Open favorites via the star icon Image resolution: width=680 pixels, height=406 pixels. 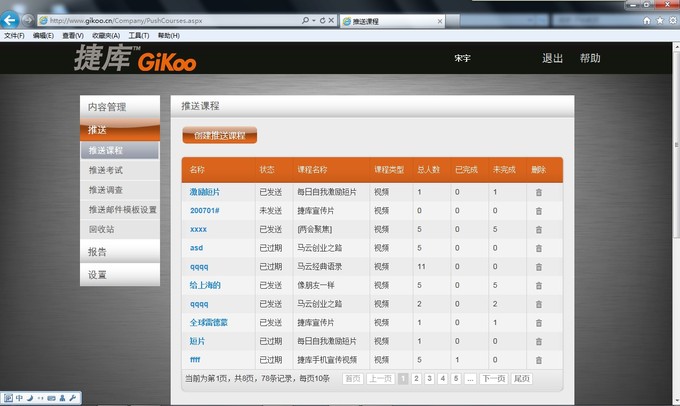point(660,20)
